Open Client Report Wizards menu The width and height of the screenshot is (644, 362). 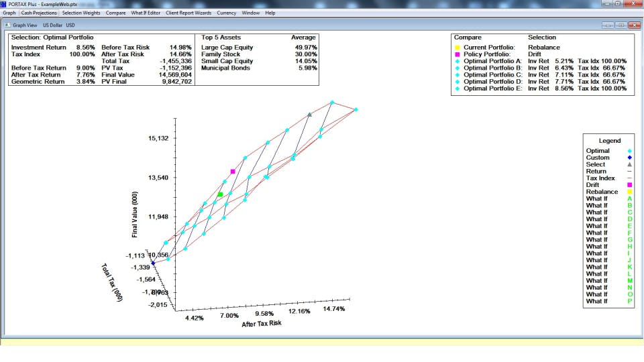(x=189, y=13)
